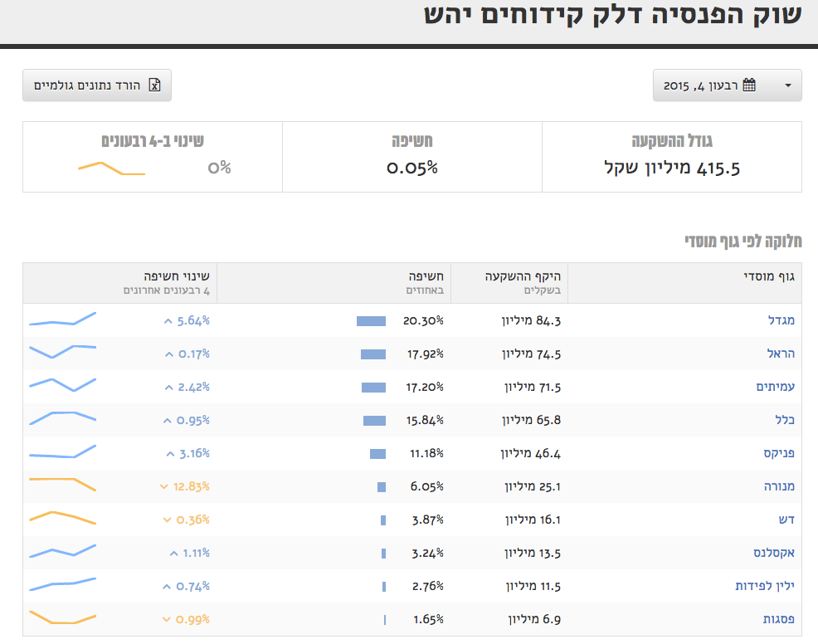818x644 pixels.
Task: Click the 84.3 מיליון investment value
Action: [531, 320]
